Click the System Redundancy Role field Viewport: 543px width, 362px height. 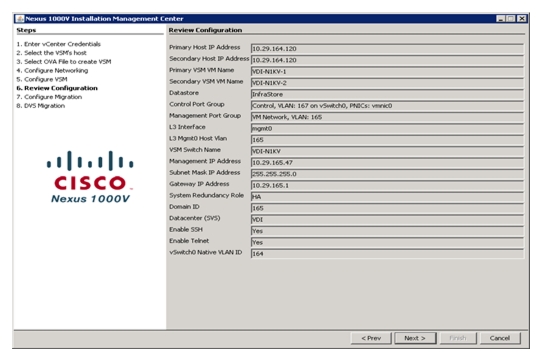coord(388,197)
